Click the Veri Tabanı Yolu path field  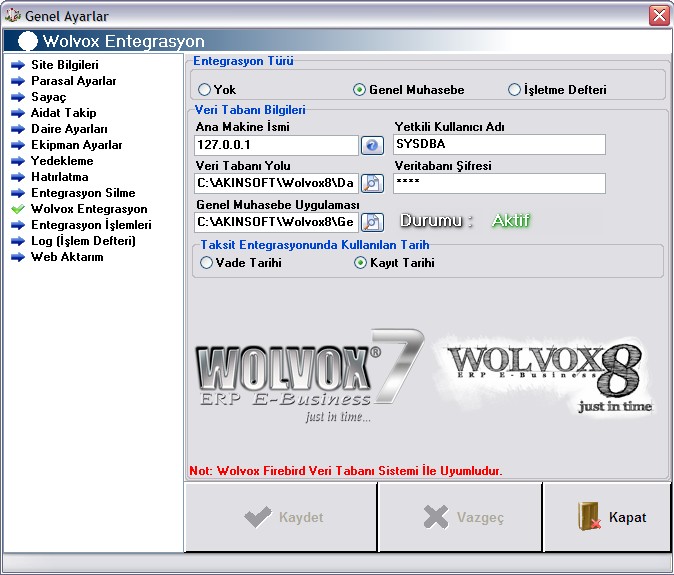[x=276, y=184]
